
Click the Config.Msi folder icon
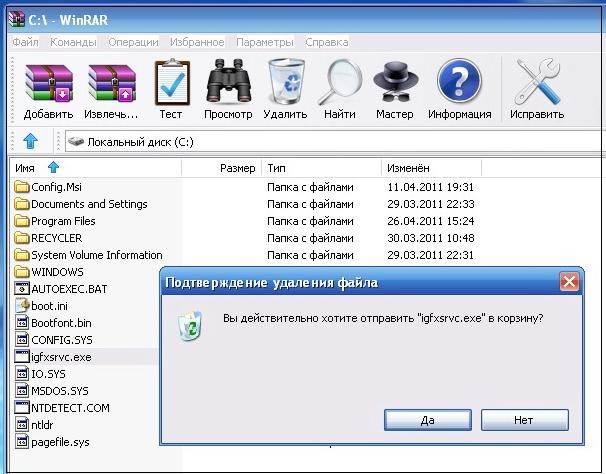coord(22,187)
